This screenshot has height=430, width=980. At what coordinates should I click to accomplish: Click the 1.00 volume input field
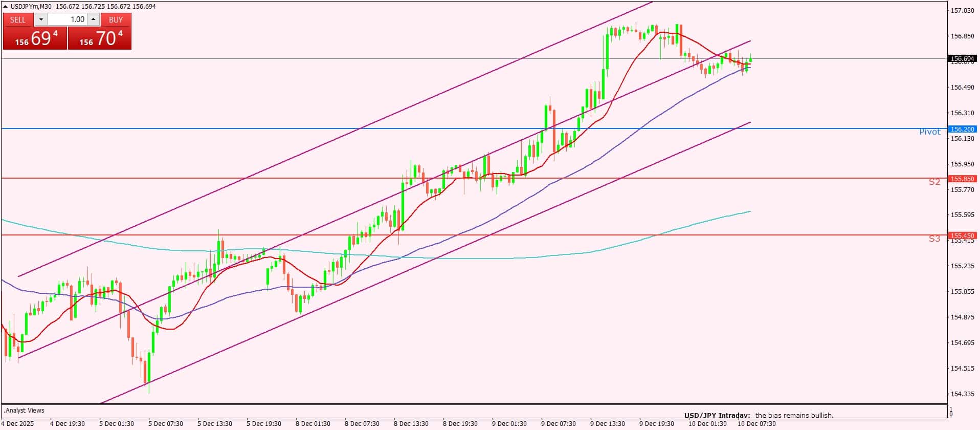67,19
